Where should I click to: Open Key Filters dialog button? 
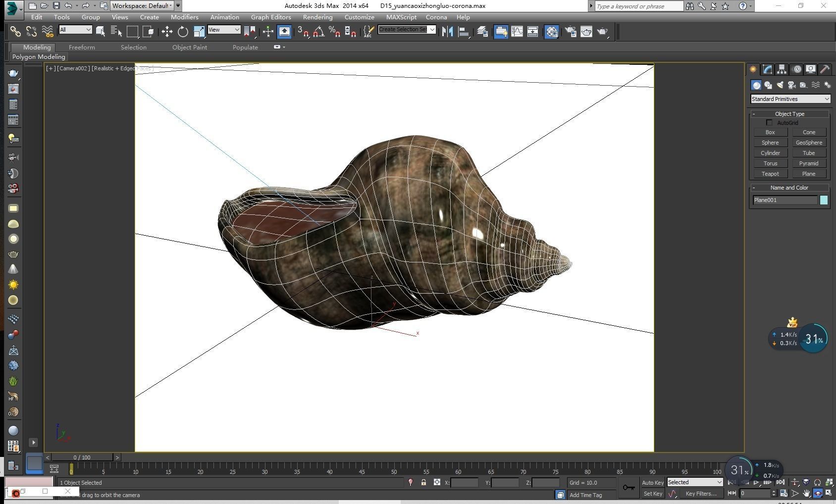701,494
